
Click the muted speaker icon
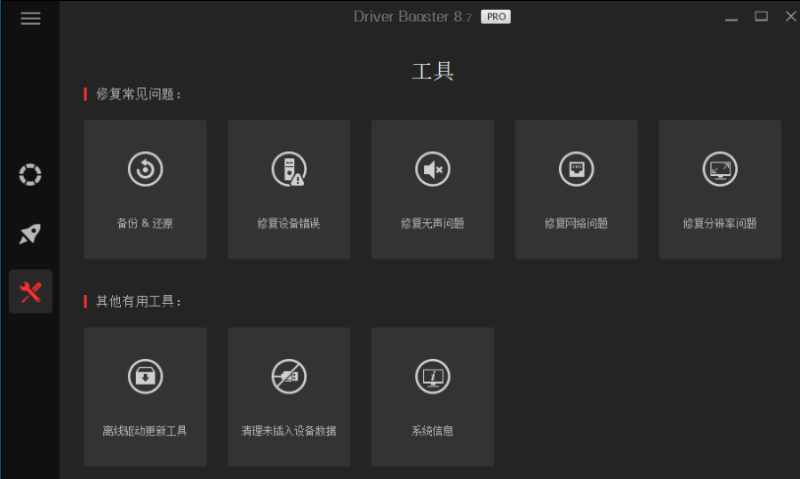coord(433,169)
